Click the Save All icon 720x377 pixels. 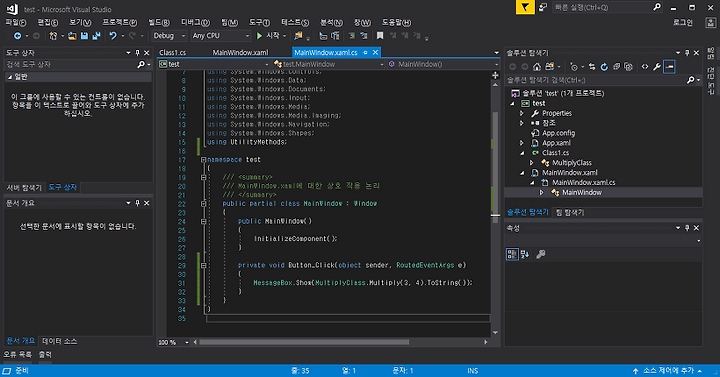[x=96, y=36]
